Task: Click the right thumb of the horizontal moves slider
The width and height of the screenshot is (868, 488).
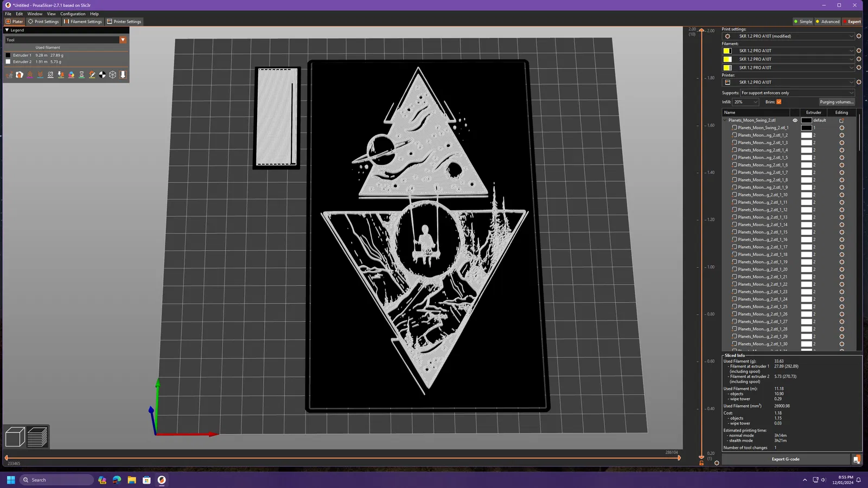Action: 679,458
